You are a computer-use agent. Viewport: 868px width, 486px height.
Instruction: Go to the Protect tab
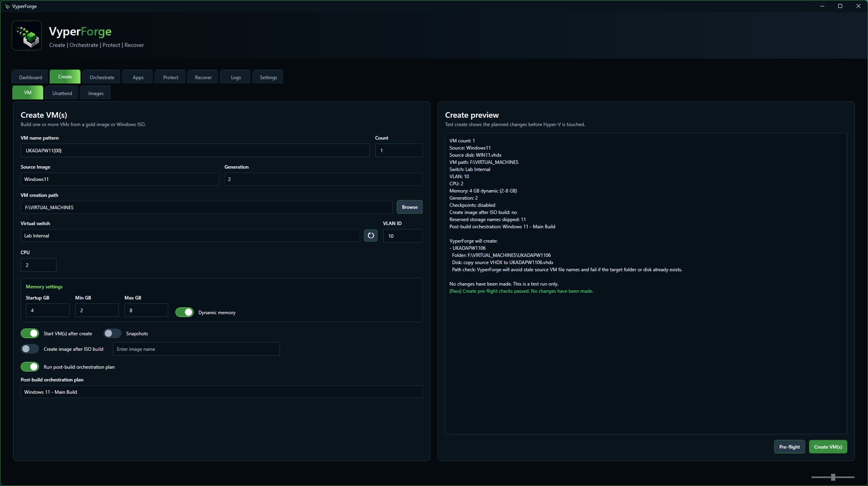click(171, 77)
